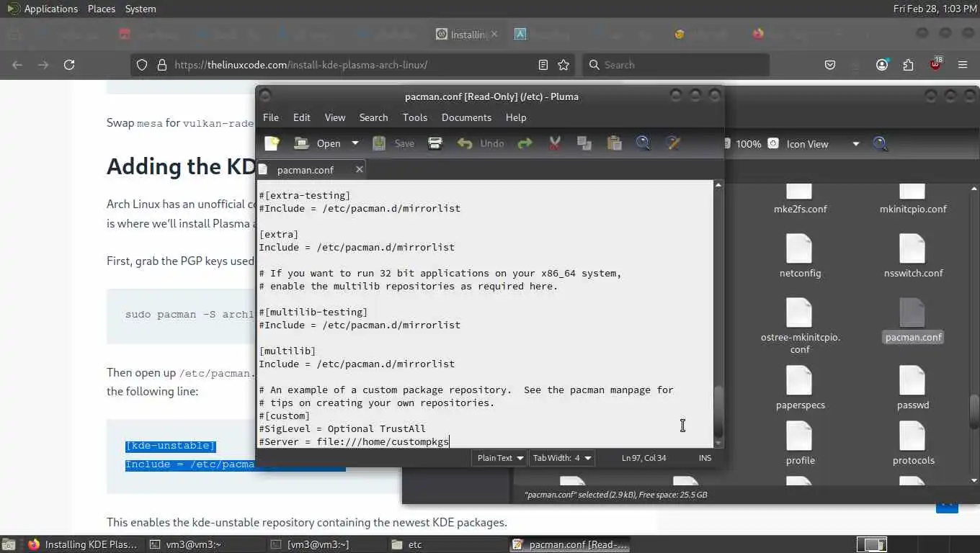Click the Save button in Pluma toolbar
980x553 pixels.
393,143
